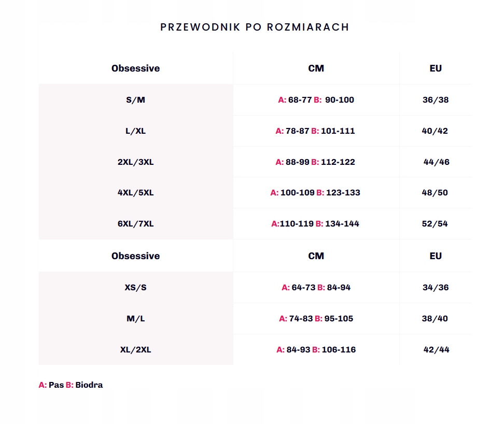Click the EU size 48/50 cell
Screen dimensions: 504x424
coord(435,193)
